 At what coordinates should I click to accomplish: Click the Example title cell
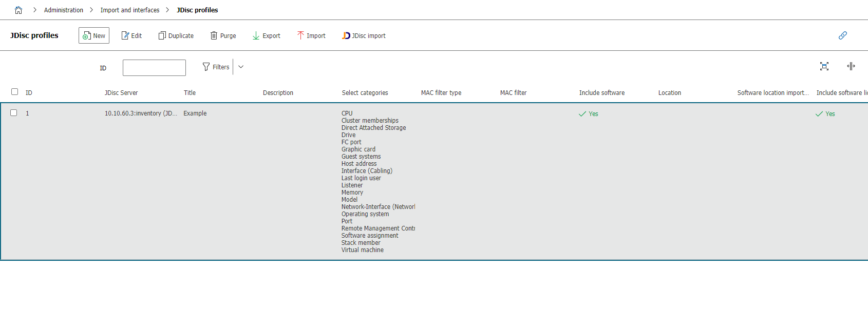tap(195, 113)
